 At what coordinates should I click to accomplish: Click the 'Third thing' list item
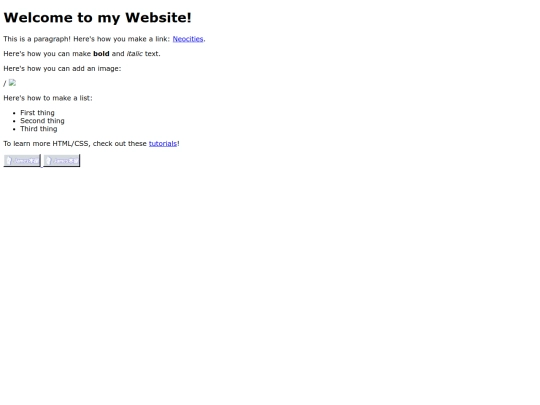tap(39, 129)
